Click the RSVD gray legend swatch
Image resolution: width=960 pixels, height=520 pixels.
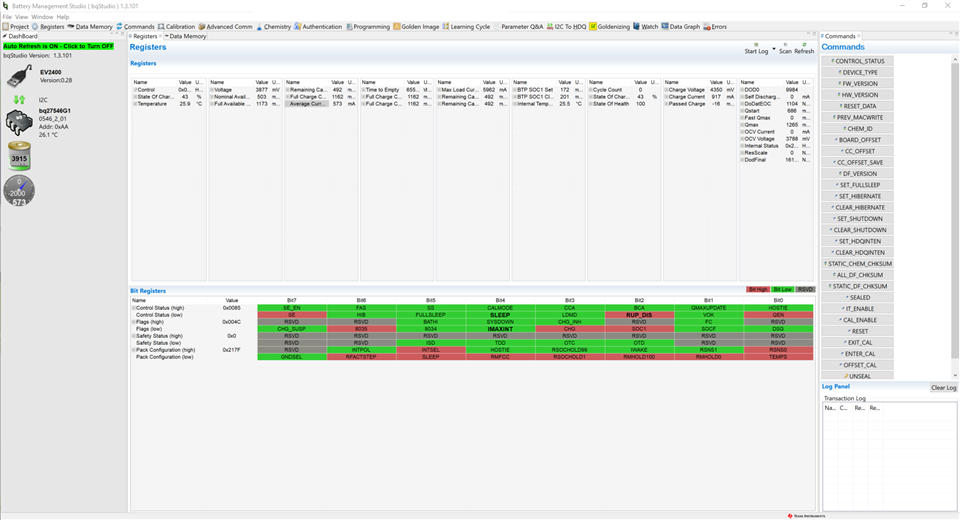point(805,290)
